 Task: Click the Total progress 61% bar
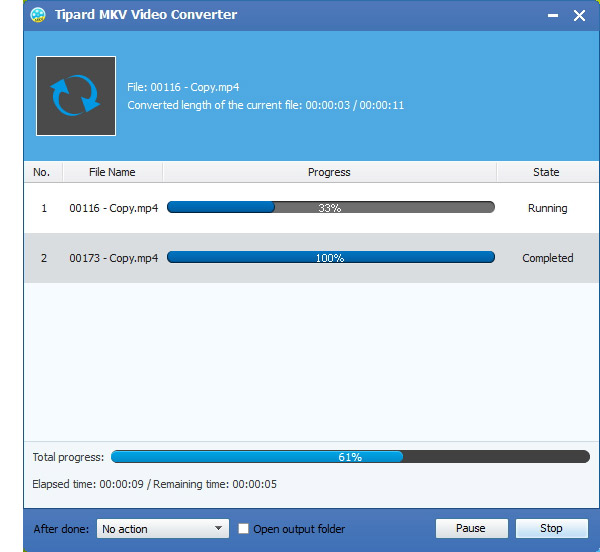click(350, 457)
